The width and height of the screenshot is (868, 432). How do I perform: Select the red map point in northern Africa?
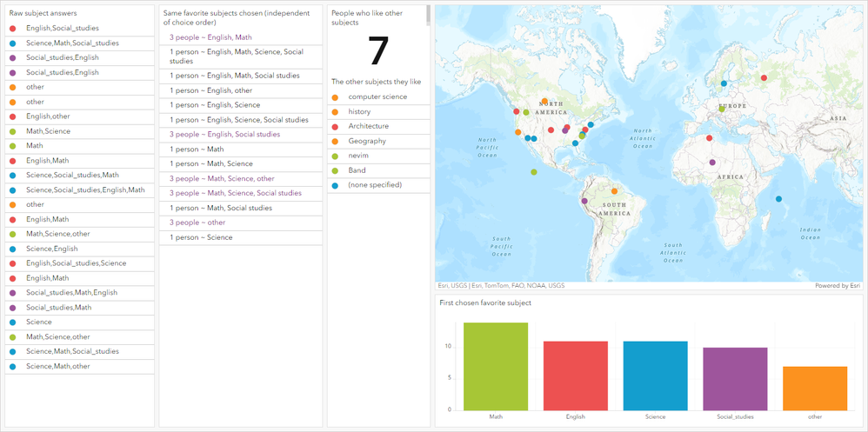(710, 138)
